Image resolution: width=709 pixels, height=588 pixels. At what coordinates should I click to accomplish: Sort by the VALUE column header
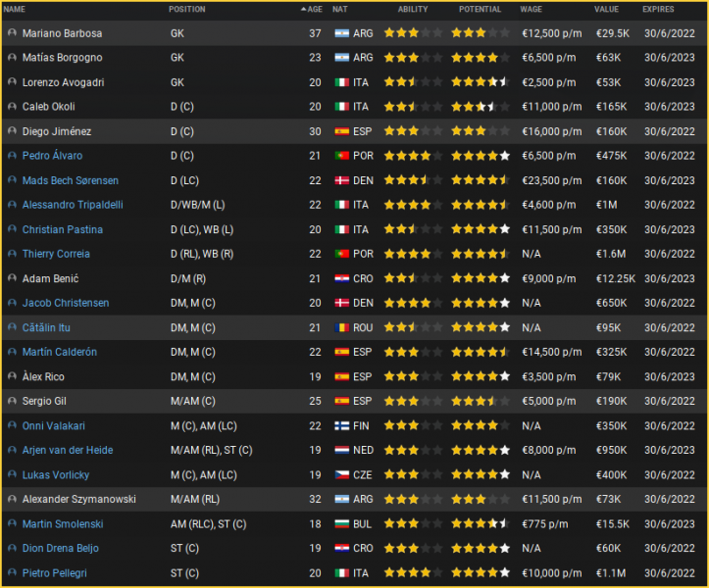(607, 9)
